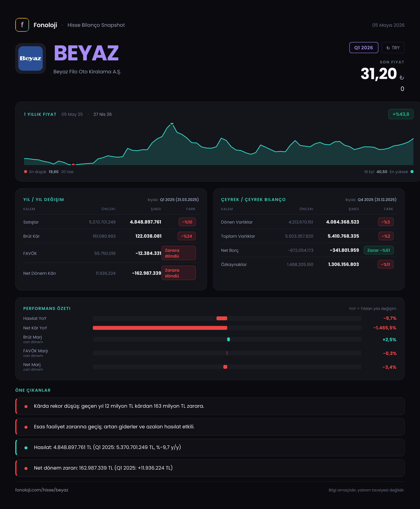Click the 'Hasılat: 4.848.897.761 TL' highlight card
The height and width of the screenshot is (509, 420).
pyautogui.click(x=210, y=447)
